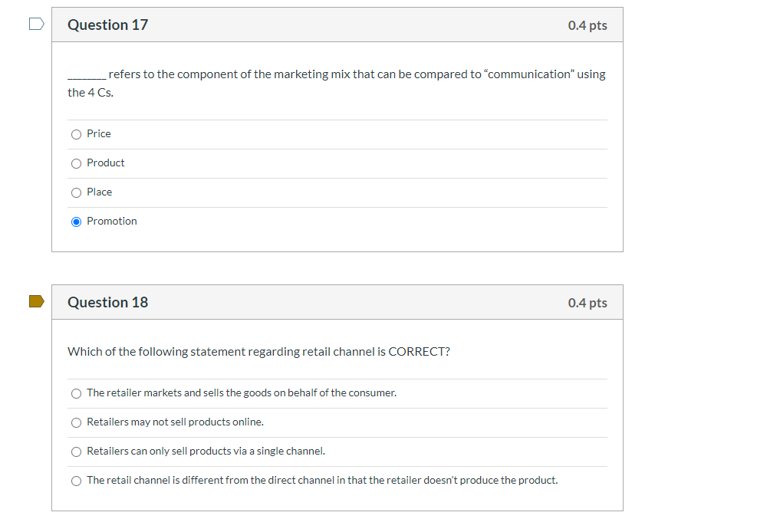
Task: Click the outlined bookmark icon beside Question 17
Action: pyautogui.click(x=35, y=24)
